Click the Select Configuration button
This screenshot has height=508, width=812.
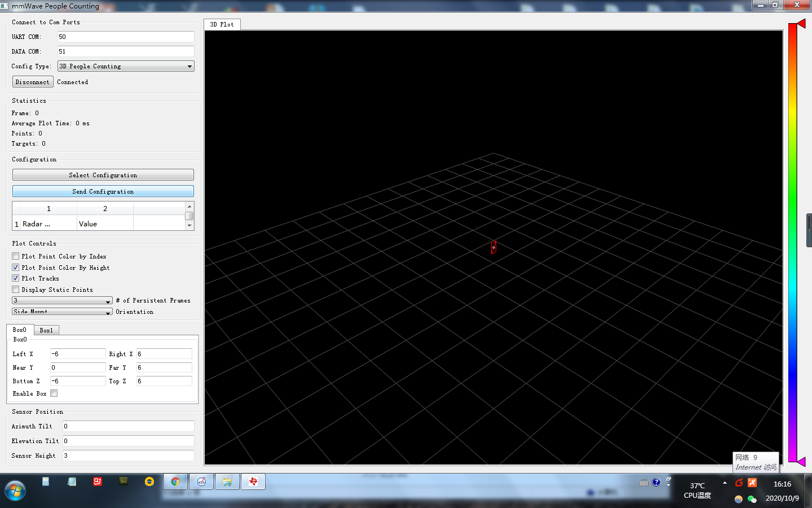point(103,175)
